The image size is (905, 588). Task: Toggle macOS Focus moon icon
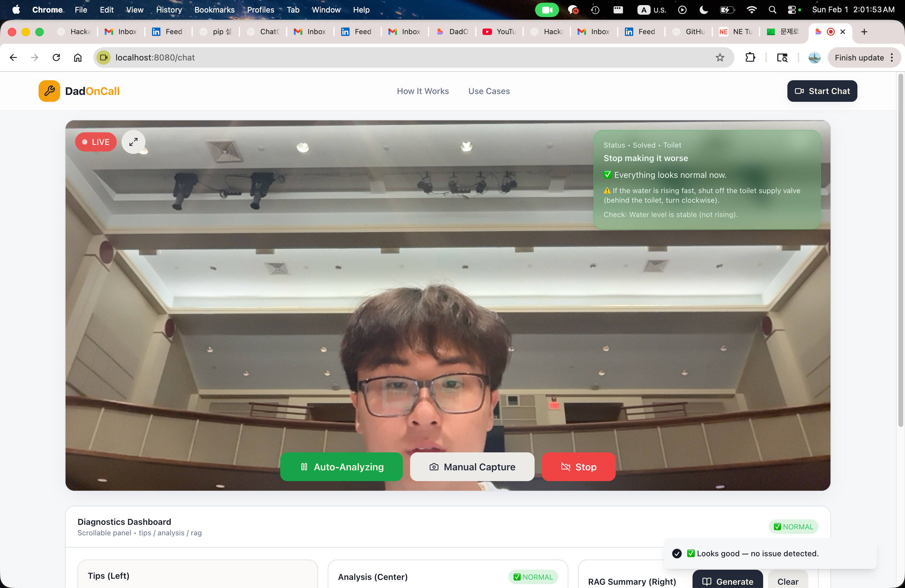tap(704, 10)
